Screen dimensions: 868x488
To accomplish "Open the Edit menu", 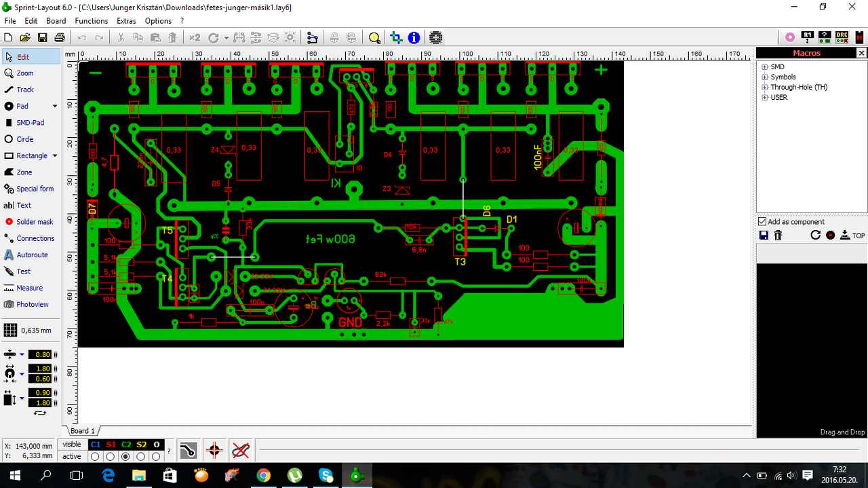I will coord(31,21).
